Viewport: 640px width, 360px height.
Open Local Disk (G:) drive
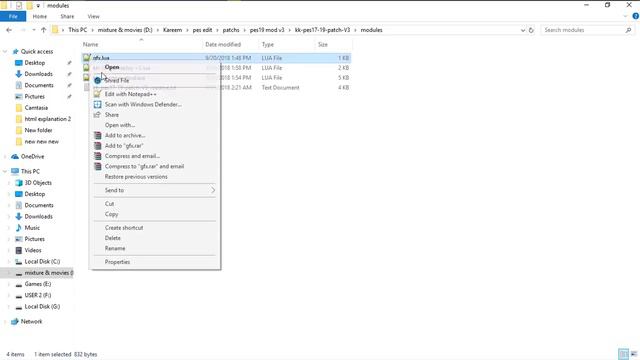click(x=42, y=307)
